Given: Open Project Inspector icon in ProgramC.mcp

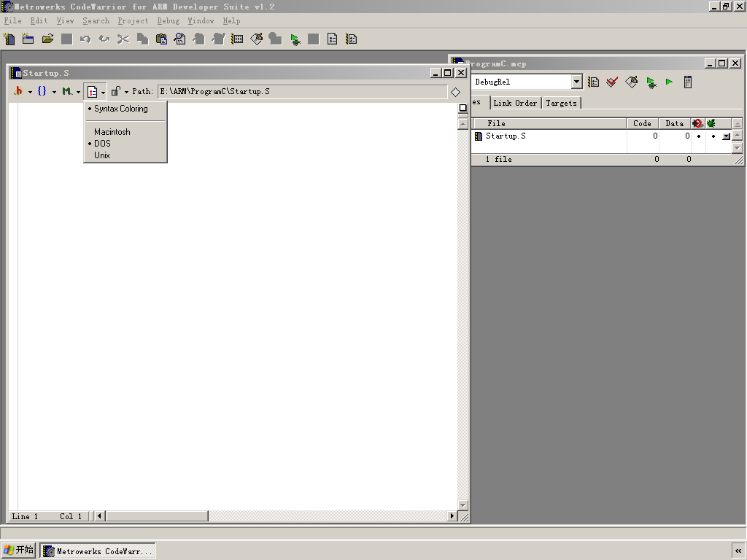Looking at the screenshot, I should [687, 82].
